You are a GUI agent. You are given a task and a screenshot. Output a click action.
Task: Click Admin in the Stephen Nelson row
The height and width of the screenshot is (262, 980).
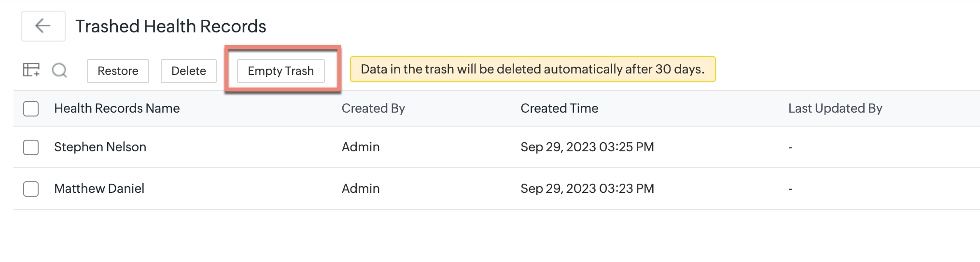361,147
